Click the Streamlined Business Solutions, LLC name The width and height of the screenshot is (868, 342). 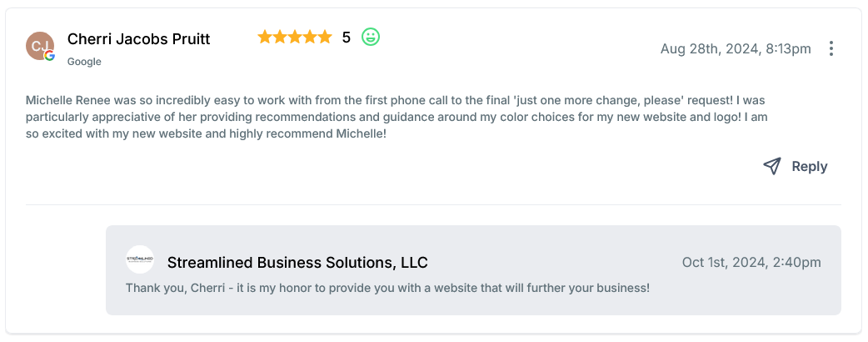point(297,262)
